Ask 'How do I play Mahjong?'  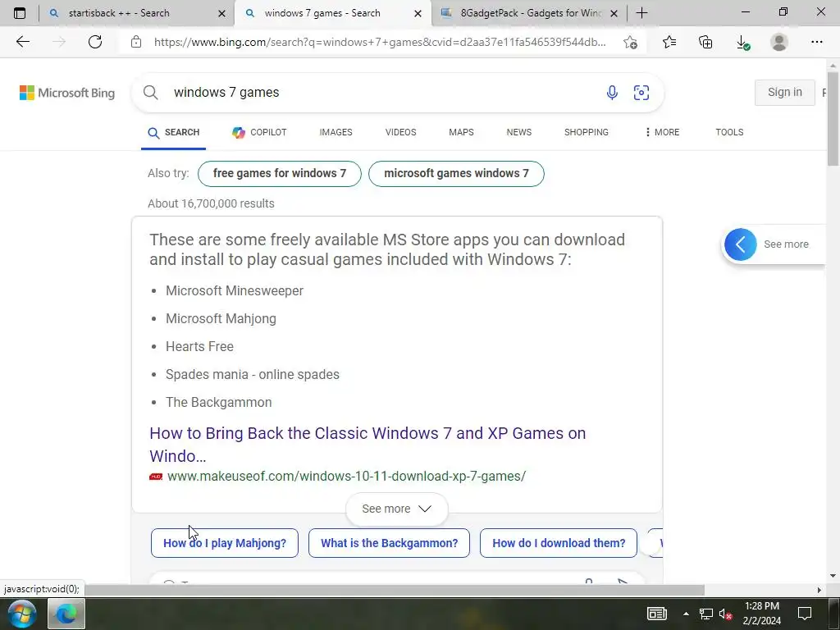coord(225,543)
